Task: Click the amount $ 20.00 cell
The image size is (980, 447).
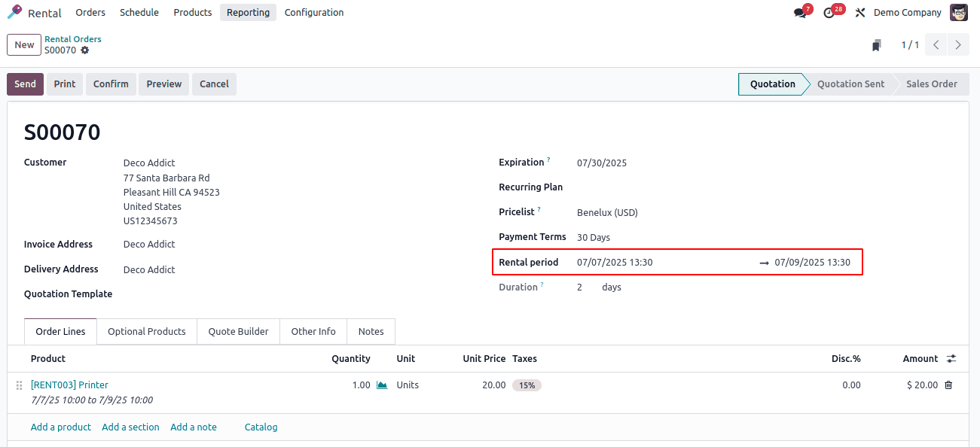Action: click(923, 385)
